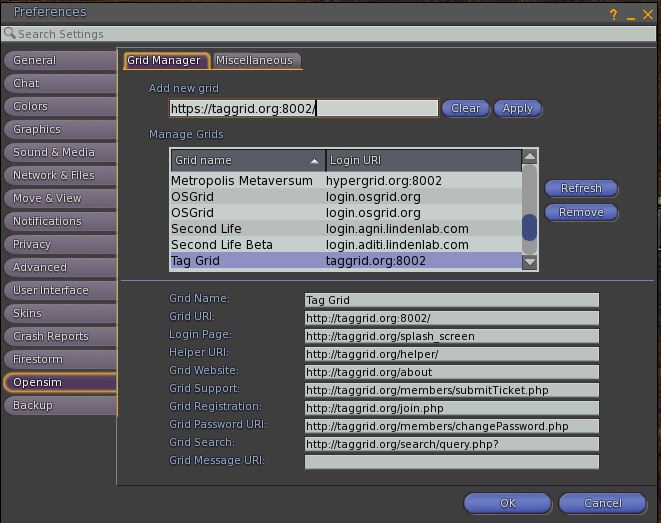The image size is (661, 523).
Task: Minimize the Preferences window
Action: pyautogui.click(x=631, y=18)
